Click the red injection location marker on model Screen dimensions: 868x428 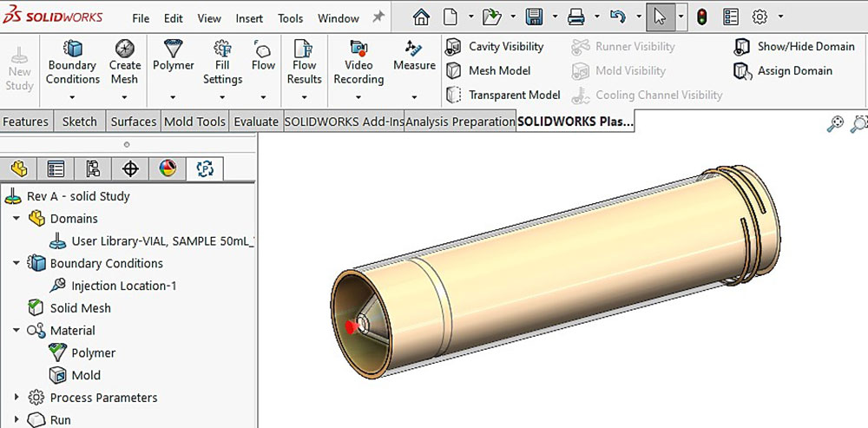(x=351, y=327)
